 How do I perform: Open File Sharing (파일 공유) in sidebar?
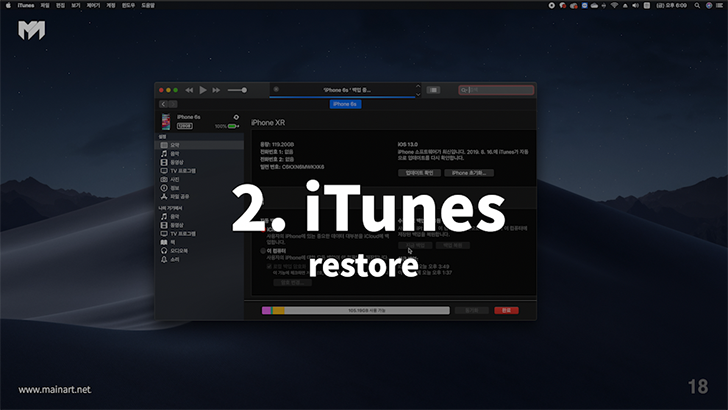pos(199,196)
